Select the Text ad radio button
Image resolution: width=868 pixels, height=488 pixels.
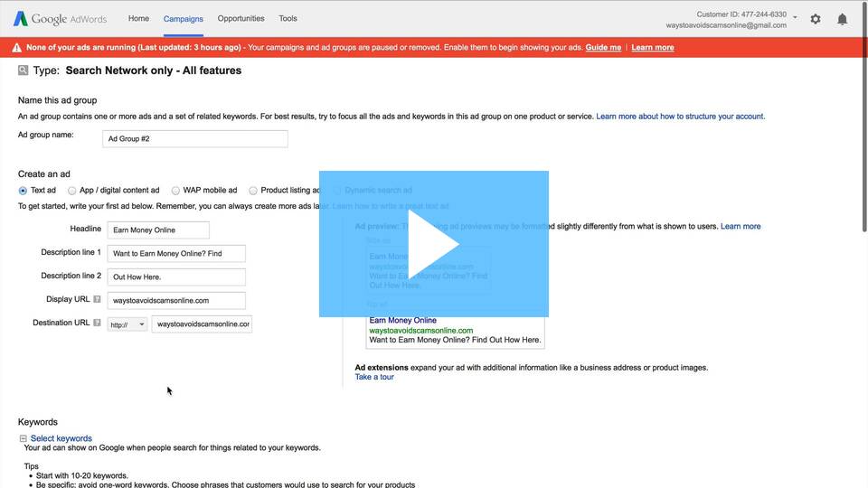(x=23, y=191)
